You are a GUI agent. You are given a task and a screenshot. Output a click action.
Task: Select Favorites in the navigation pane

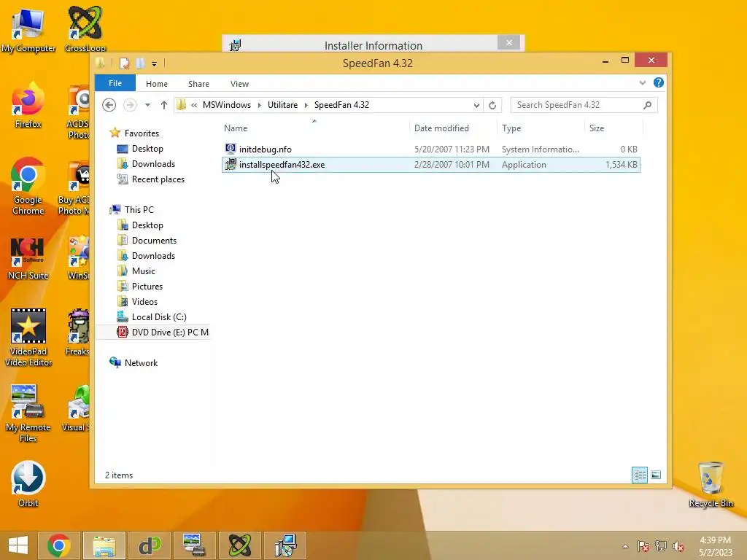coord(142,133)
